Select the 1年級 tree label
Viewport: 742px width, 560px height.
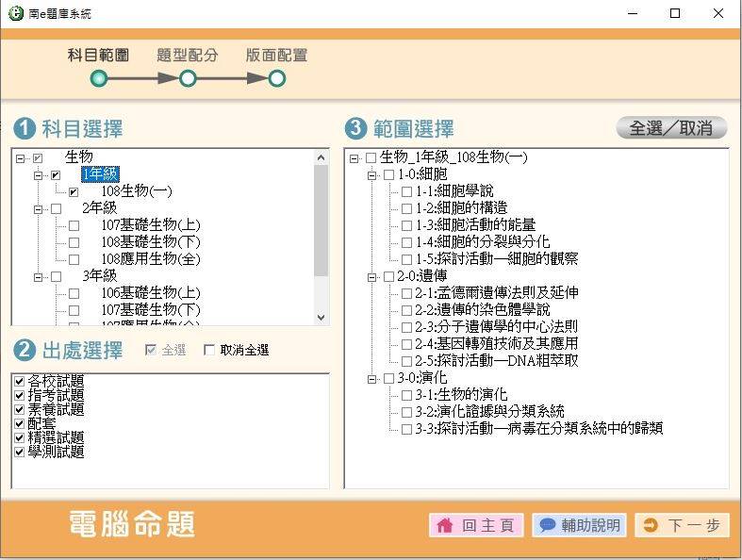point(100,174)
